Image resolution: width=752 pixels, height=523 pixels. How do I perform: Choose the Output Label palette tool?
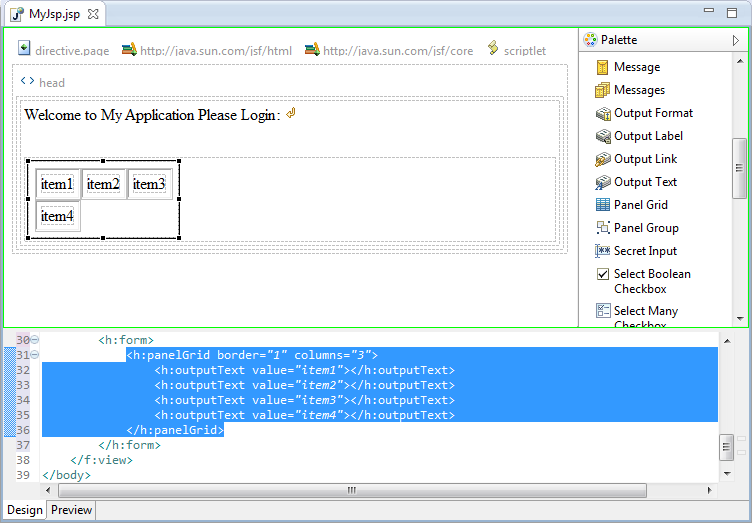coord(647,136)
